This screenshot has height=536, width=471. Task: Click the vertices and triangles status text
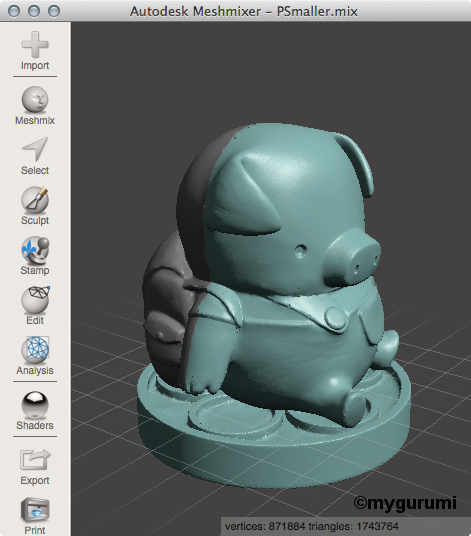coord(311,526)
